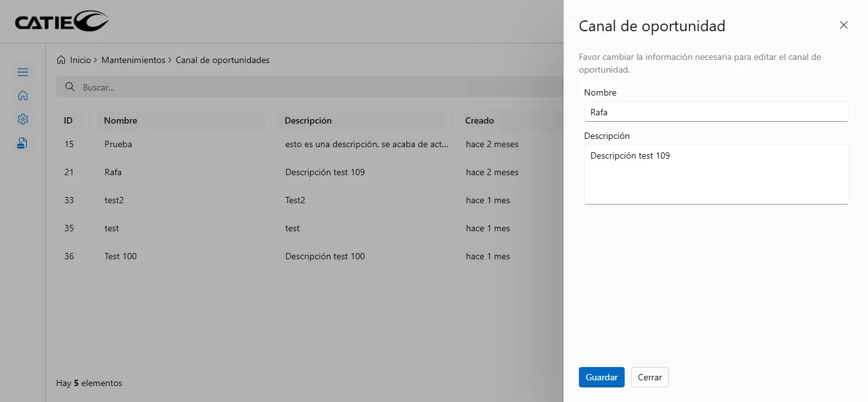Sort by the Descripción column header
868x402 pixels.
point(308,120)
